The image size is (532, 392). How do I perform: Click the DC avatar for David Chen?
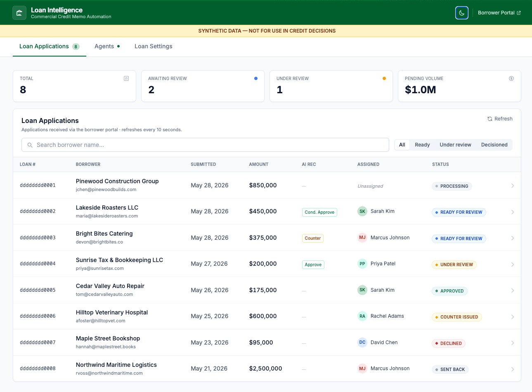point(362,342)
